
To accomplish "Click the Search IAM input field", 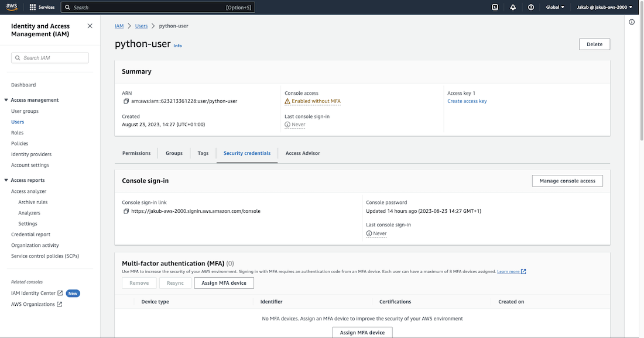I will tap(50, 58).
